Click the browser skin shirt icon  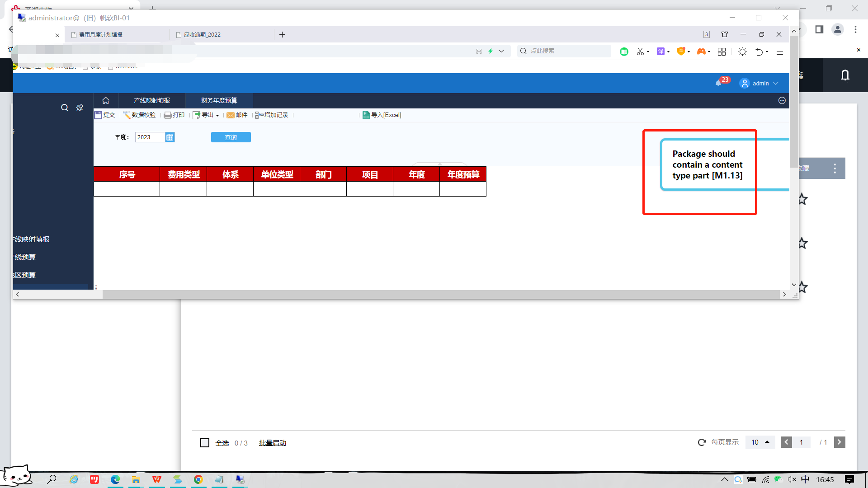click(725, 34)
